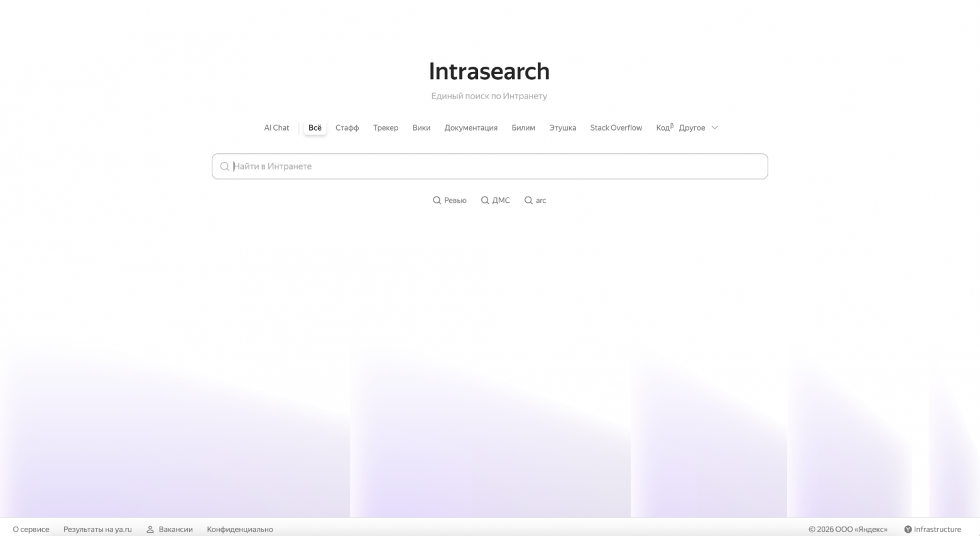Select the Всё search tab
The height and width of the screenshot is (536, 980).
pos(315,128)
